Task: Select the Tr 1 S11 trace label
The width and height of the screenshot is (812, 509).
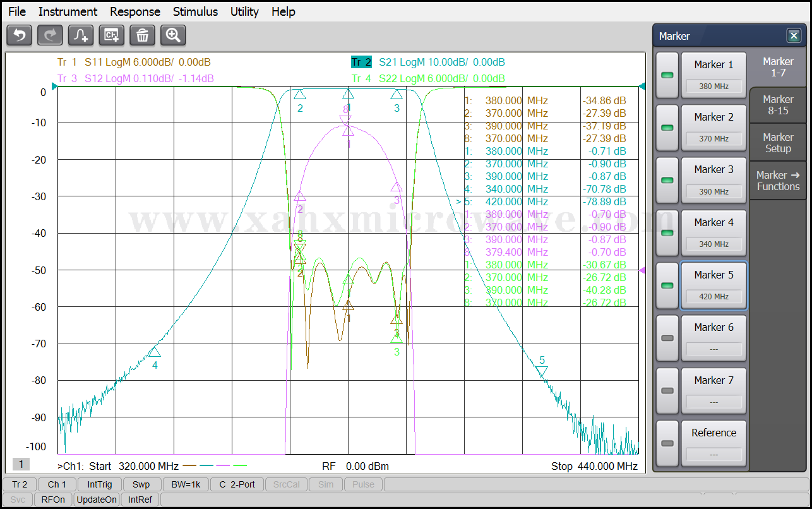Action: click(x=134, y=62)
